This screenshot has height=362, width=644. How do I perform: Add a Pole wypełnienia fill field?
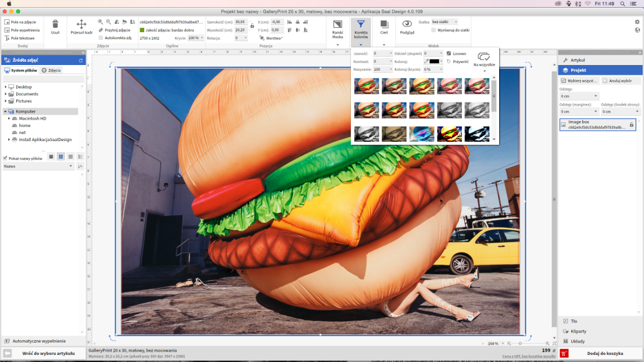coord(22,30)
